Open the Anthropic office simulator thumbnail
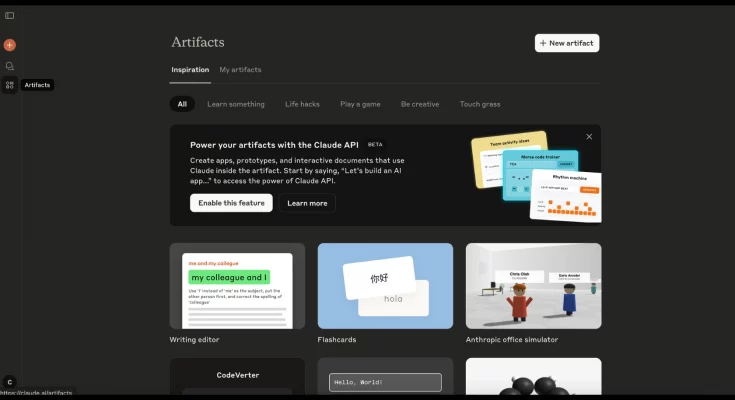Viewport: 735px width, 400px height. [533, 286]
